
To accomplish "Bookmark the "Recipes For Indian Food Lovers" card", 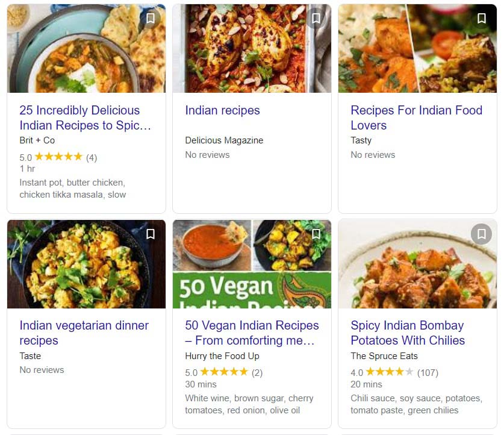I will click(x=481, y=18).
